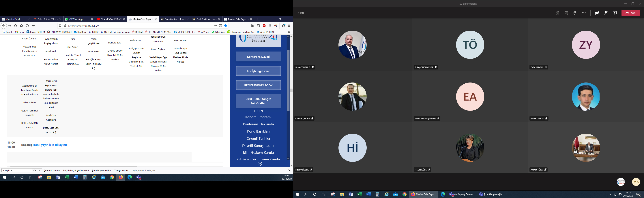Screen dimensions: 644x198
Task: Raise hand in the meeting
Action: tap(575, 13)
